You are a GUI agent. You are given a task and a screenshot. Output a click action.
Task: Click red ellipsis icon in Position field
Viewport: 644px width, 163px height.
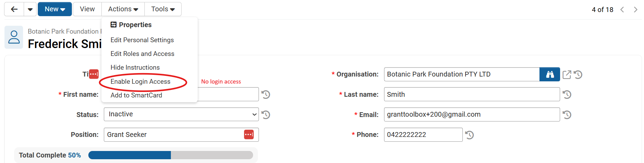tap(249, 135)
